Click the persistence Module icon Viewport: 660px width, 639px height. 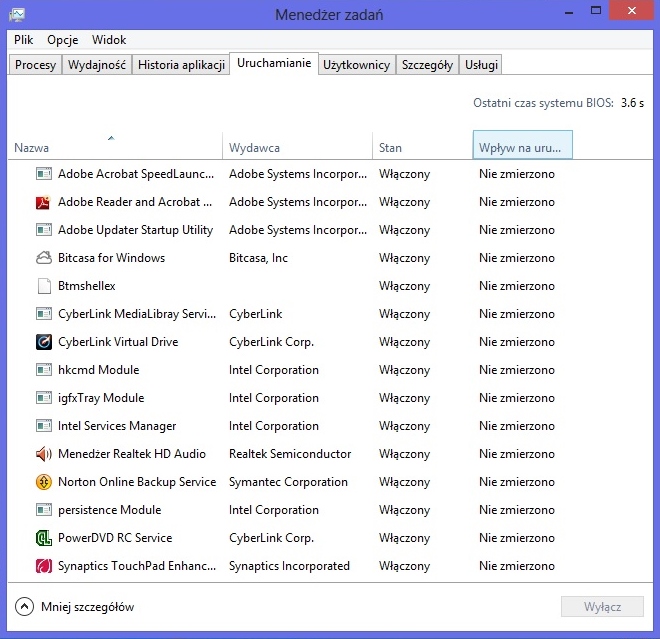coord(44,510)
